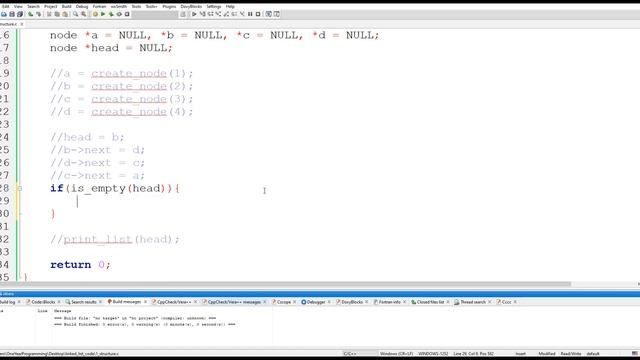The height and width of the screenshot is (360, 640).
Task: Click the horizontal editor scrollbar
Action: [x=286, y=284]
